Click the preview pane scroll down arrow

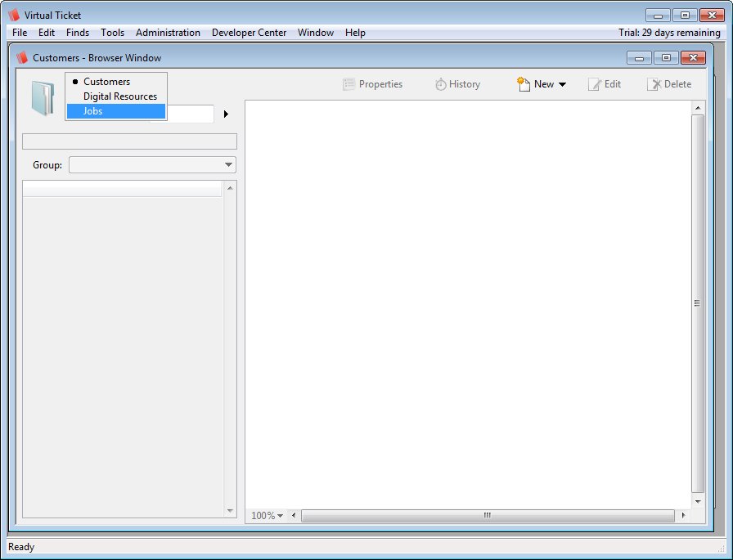[698, 502]
